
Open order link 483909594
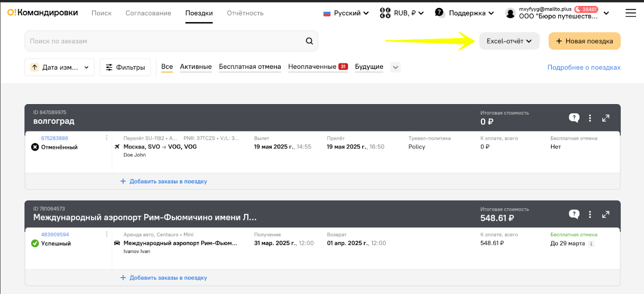(x=55, y=234)
